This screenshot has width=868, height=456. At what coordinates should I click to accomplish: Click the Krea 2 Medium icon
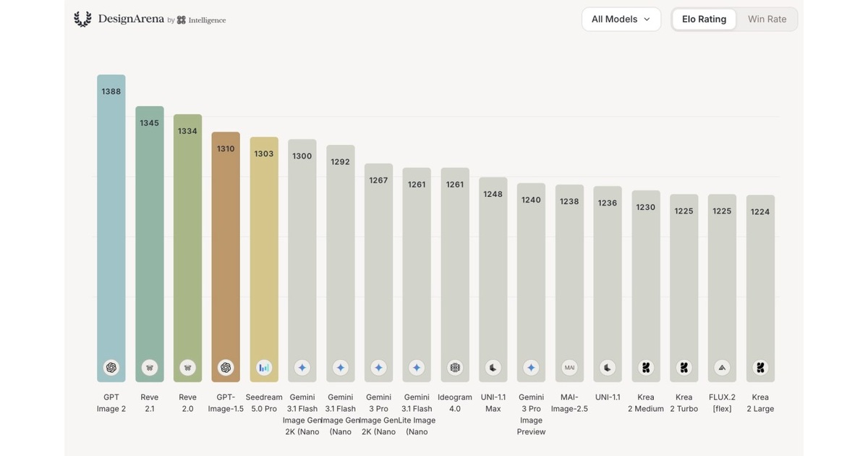[x=646, y=368]
